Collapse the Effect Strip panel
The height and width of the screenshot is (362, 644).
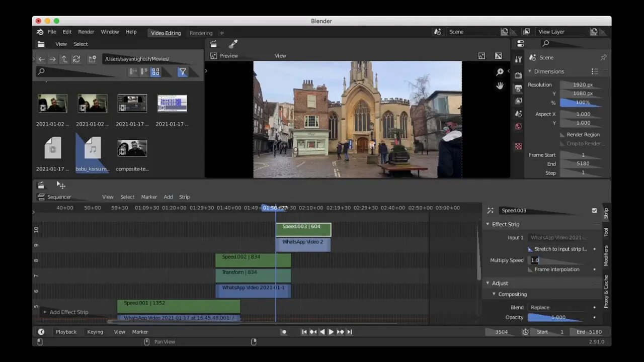(488, 224)
